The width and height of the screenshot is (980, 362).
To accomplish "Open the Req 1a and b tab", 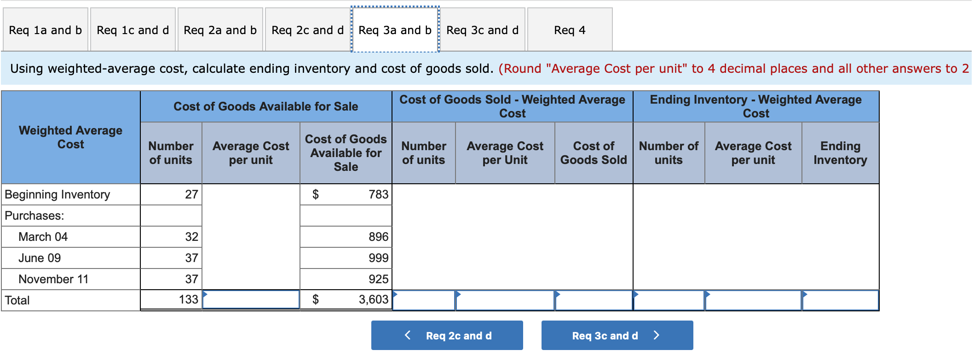I will point(45,30).
